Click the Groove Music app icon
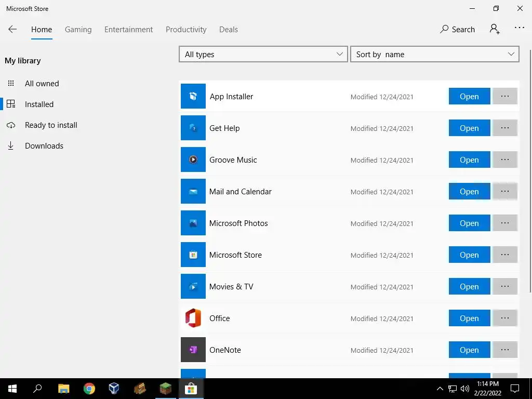The image size is (532, 399). tap(193, 159)
